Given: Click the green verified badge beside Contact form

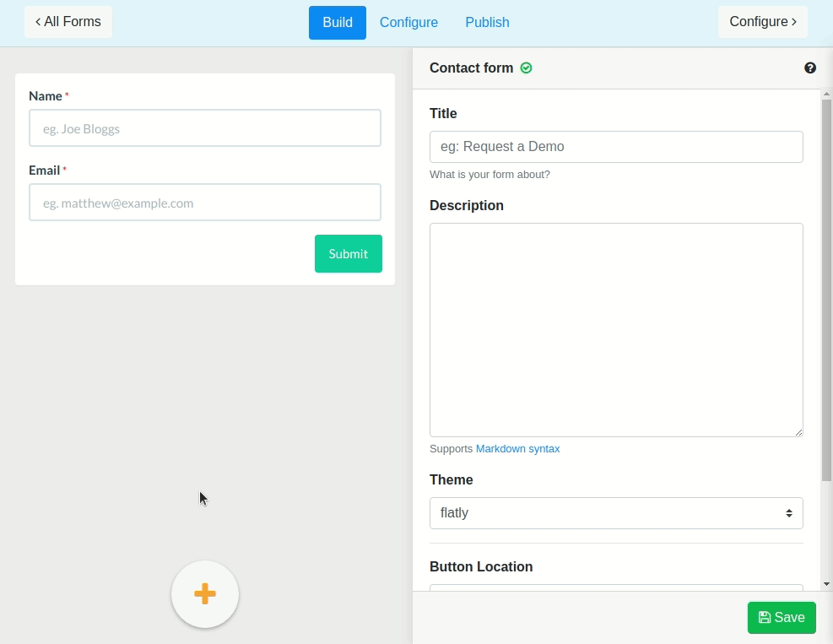Looking at the screenshot, I should (526, 68).
